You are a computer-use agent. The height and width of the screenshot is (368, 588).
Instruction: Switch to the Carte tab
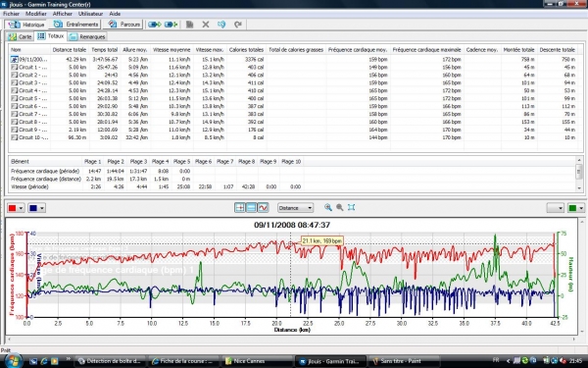(20, 36)
